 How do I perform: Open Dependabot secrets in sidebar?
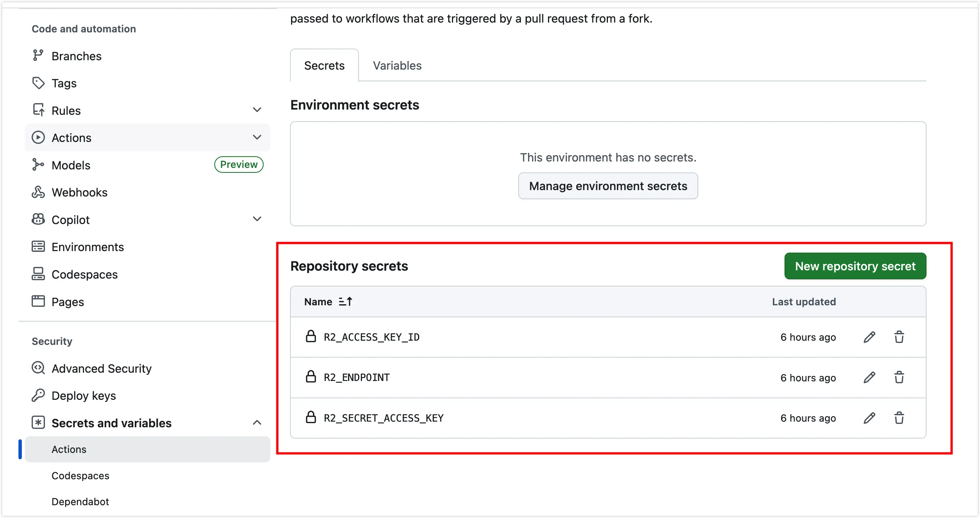click(x=80, y=502)
